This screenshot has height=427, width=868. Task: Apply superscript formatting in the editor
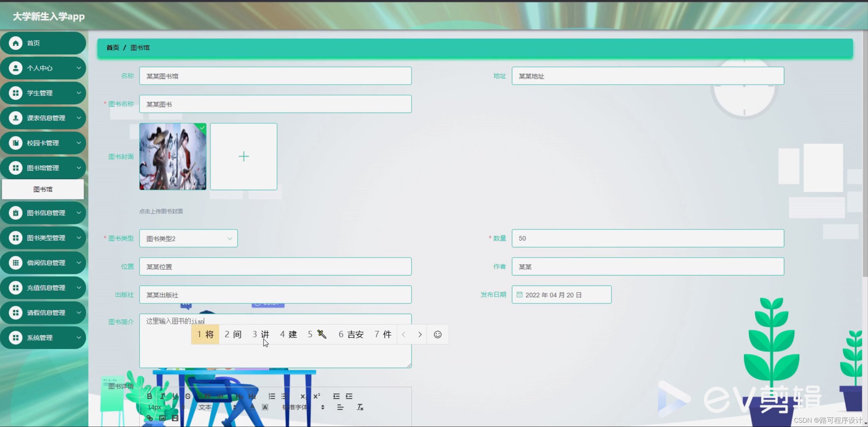[317, 396]
